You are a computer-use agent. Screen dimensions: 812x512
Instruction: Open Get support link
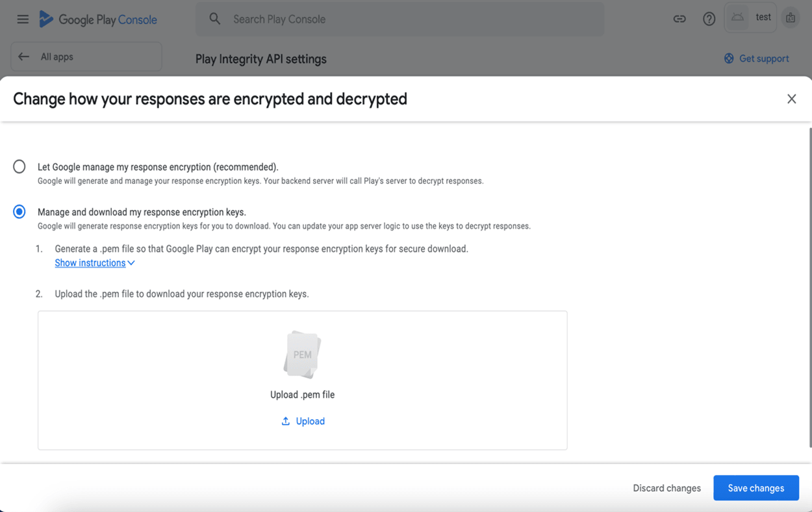[x=757, y=58]
